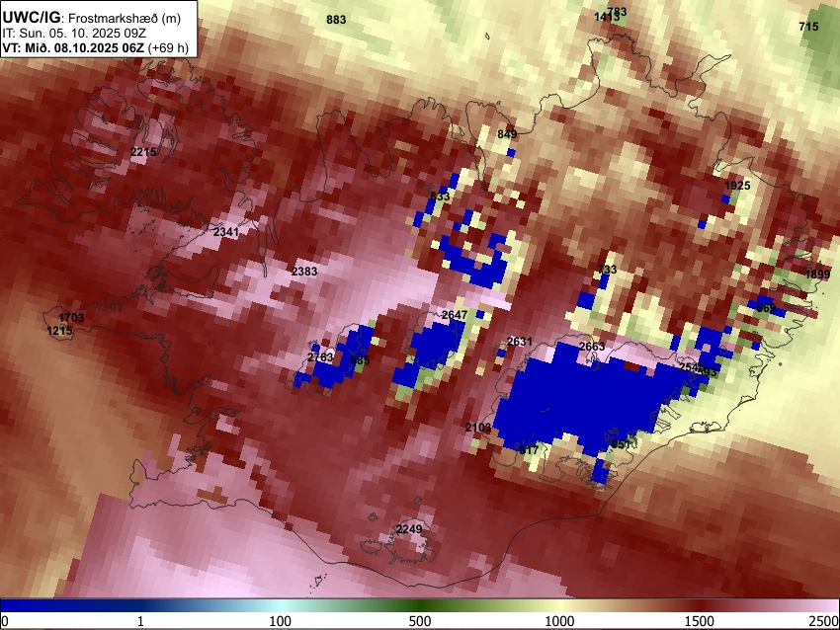Image resolution: width=840 pixels, height=630 pixels.
Task: Click the map value label 733
Action: tap(607, 270)
